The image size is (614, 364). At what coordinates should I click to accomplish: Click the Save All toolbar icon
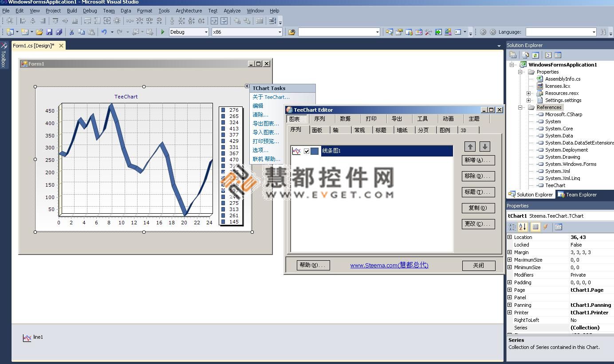pos(59,32)
